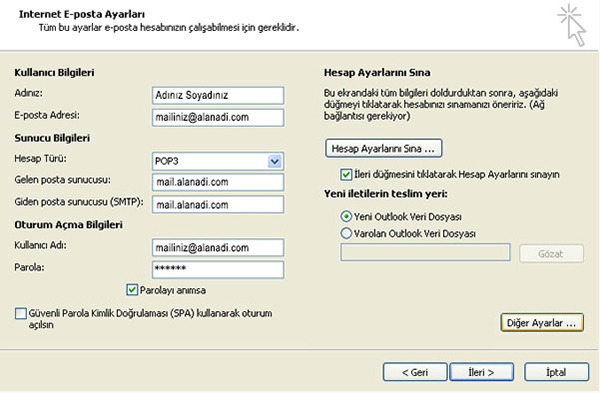Go back with the Geri button

pyautogui.click(x=415, y=372)
